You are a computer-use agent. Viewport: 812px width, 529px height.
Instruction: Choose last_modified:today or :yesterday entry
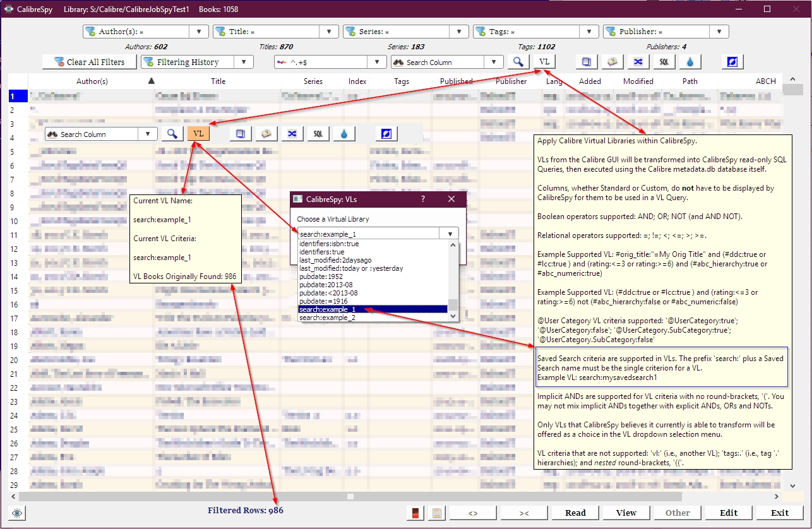373,268
